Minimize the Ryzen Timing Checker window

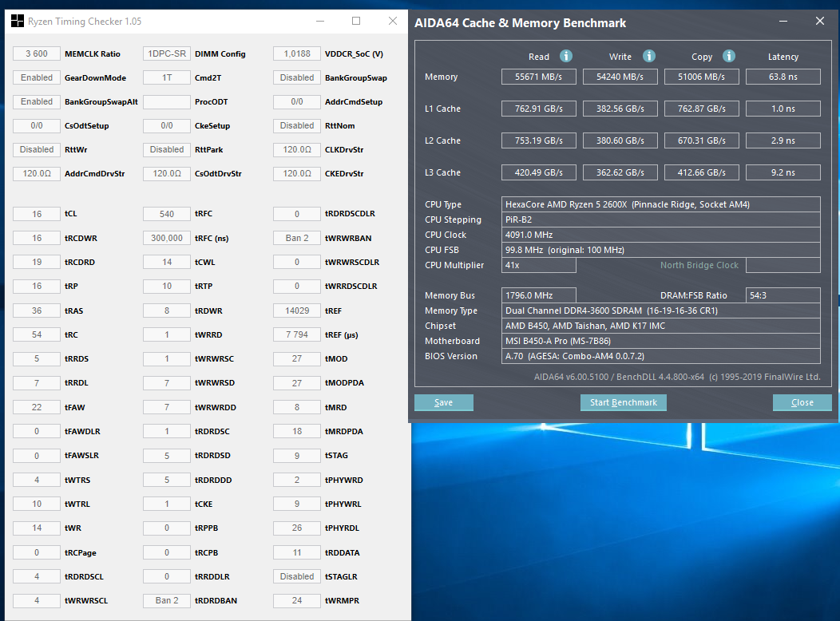click(x=320, y=21)
